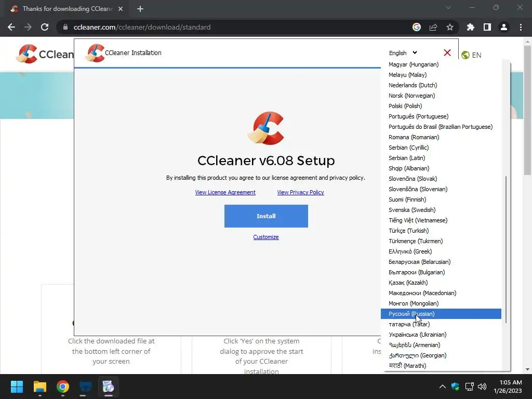This screenshot has width=532, height=399.
Task: Select Polski (Polish) language
Action: tap(441, 106)
